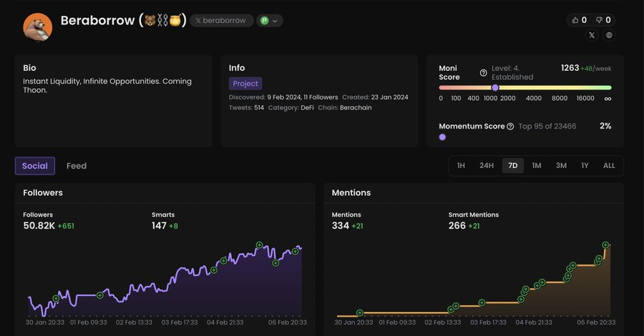Switch chart range to 1Y
The width and height of the screenshot is (644, 336).
point(585,166)
